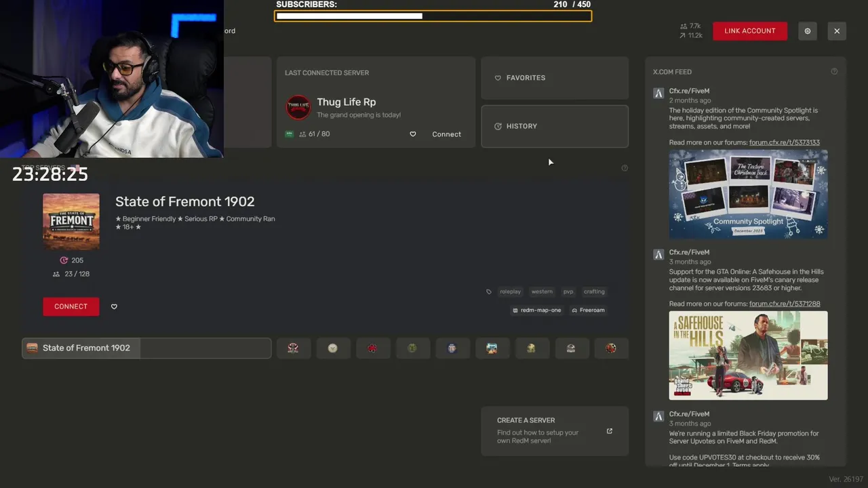Click the Link Account button
This screenshot has height=488, width=868.
pos(750,31)
